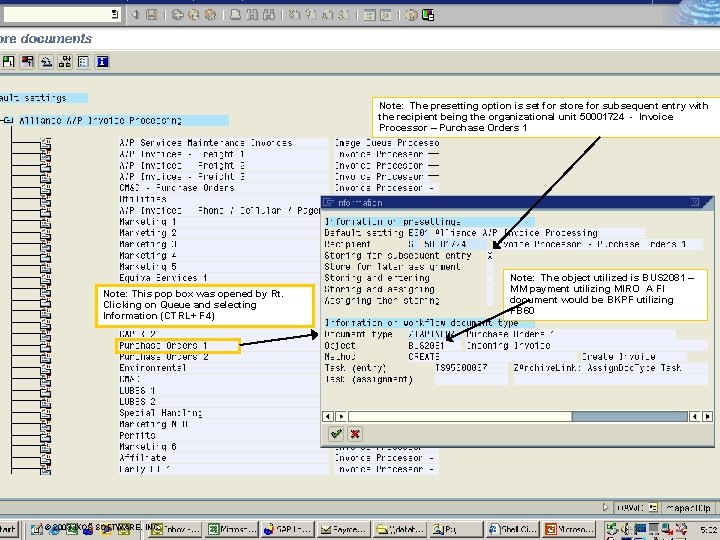The width and height of the screenshot is (720, 540).
Task: Click the yellow Exit icon in the toolbar
Action: pyautogui.click(x=194, y=15)
